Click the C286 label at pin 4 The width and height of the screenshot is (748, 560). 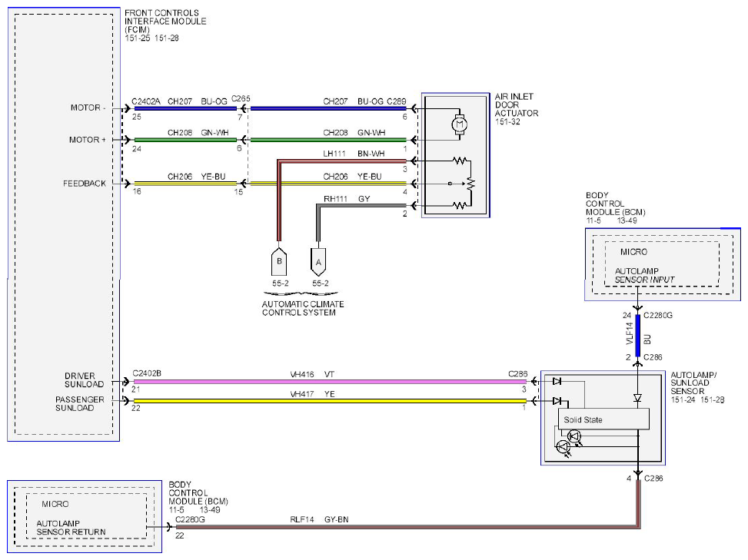pyautogui.click(x=653, y=479)
